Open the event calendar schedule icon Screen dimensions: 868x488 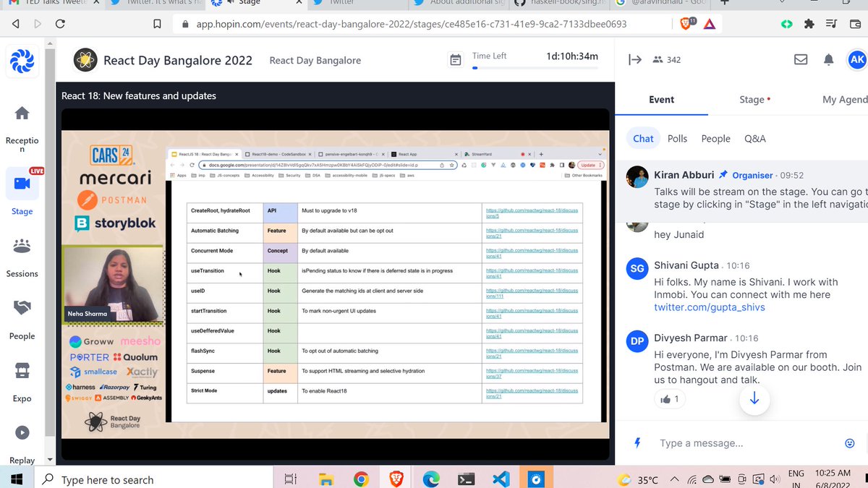point(456,60)
